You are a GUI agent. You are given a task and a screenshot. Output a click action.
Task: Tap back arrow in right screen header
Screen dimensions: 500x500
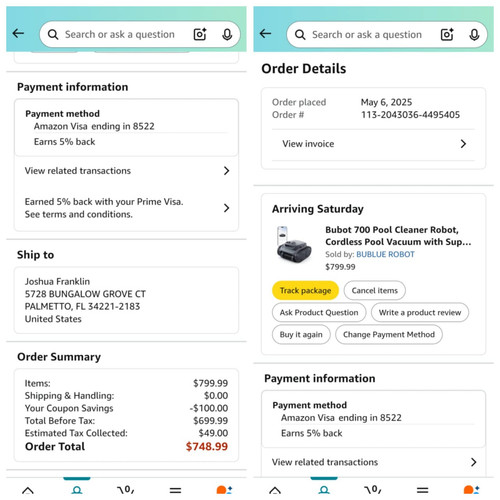[x=265, y=33]
